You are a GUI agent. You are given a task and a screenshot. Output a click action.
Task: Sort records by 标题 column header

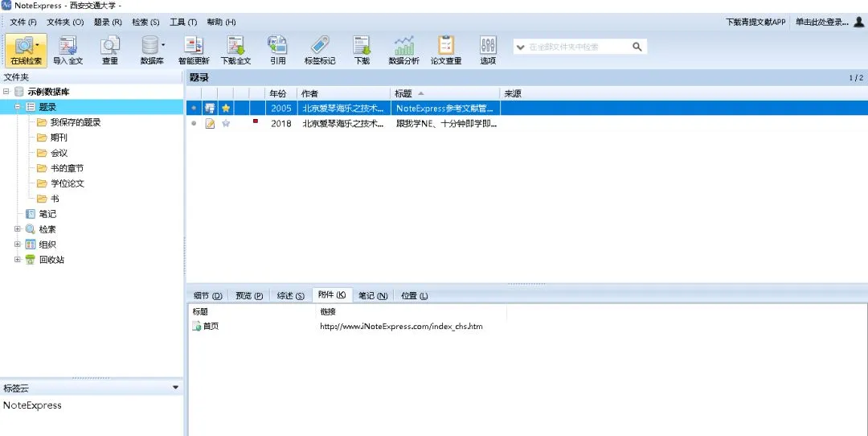pos(445,93)
